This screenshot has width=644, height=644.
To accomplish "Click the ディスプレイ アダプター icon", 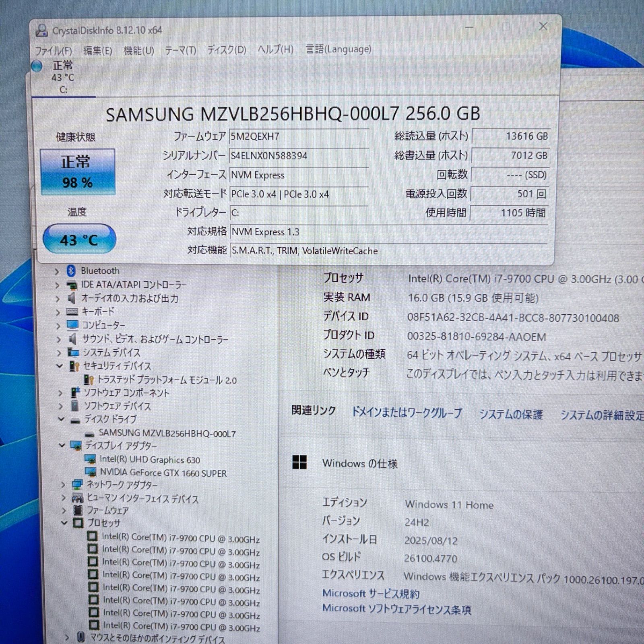I will click(76, 446).
